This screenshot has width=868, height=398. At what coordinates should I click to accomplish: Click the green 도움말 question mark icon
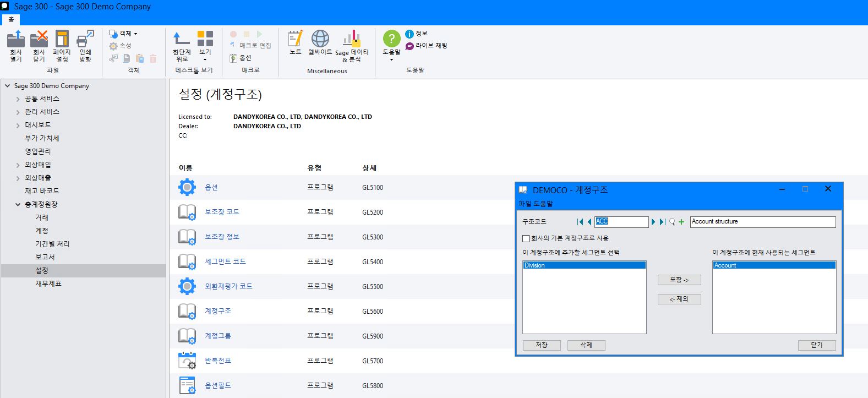pyautogui.click(x=391, y=39)
